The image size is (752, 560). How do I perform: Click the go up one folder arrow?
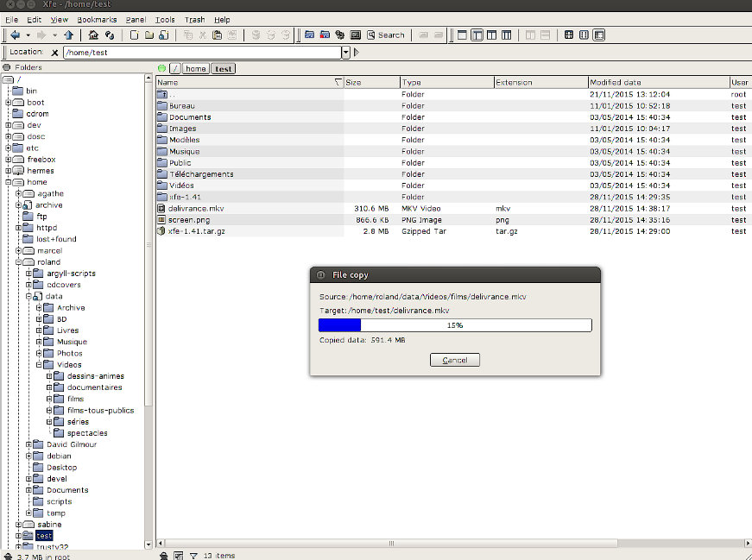click(x=68, y=35)
